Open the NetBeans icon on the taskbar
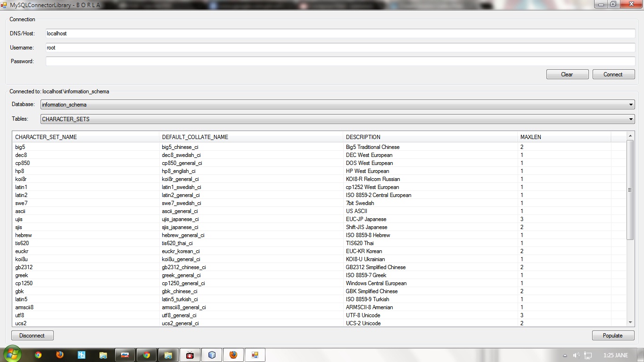644x362 pixels. click(x=82, y=355)
